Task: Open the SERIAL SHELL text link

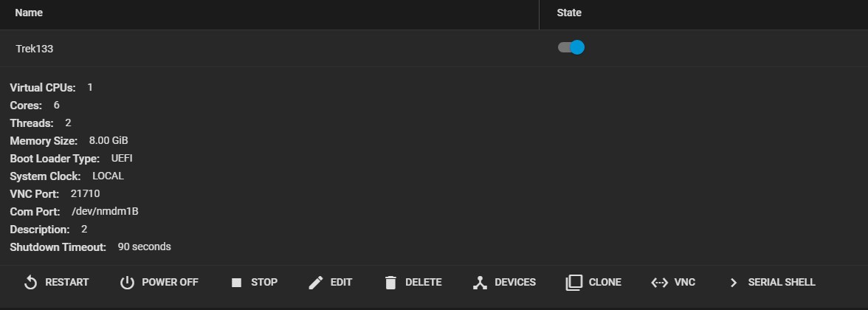Action: [x=782, y=282]
